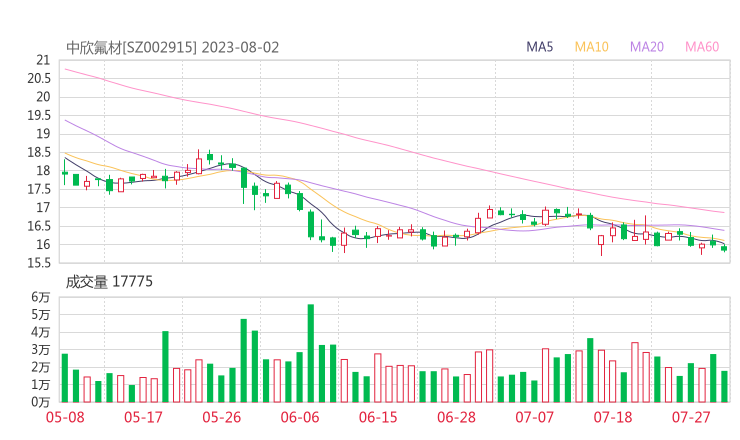Click the chart title 中欣氟材[SZ002915] 2023-08-02
This screenshot has height=440, width=740.
pos(172,48)
